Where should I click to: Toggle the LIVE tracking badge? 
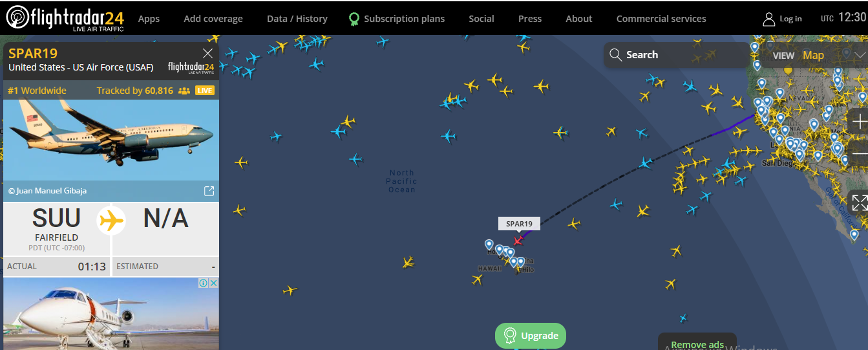tap(205, 91)
